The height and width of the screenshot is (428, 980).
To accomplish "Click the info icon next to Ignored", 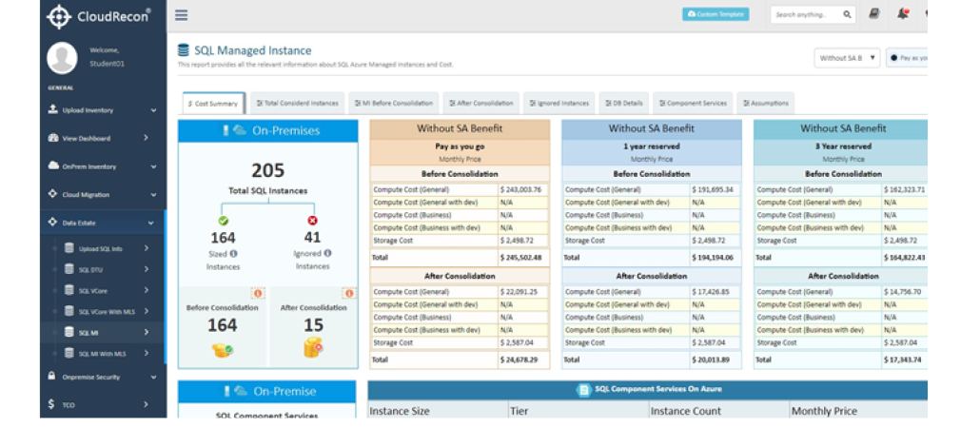I will pos(327,254).
